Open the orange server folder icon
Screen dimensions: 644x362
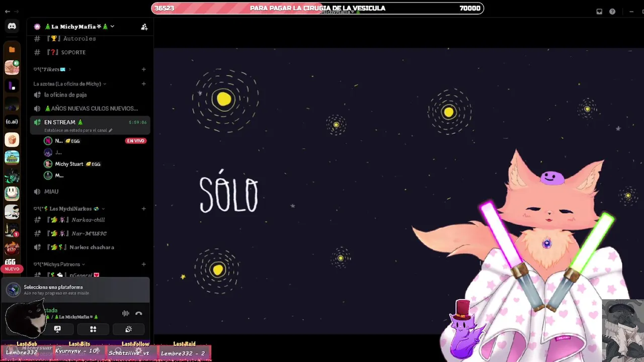(12, 49)
